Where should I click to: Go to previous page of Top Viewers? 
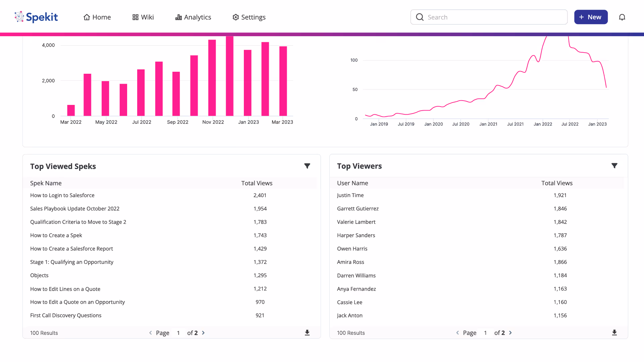(458, 333)
